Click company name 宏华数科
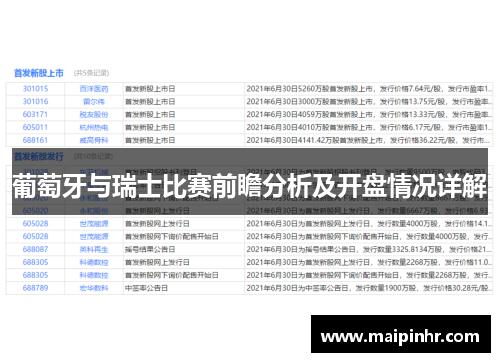This screenshot has height=362, width=500. coord(94,288)
